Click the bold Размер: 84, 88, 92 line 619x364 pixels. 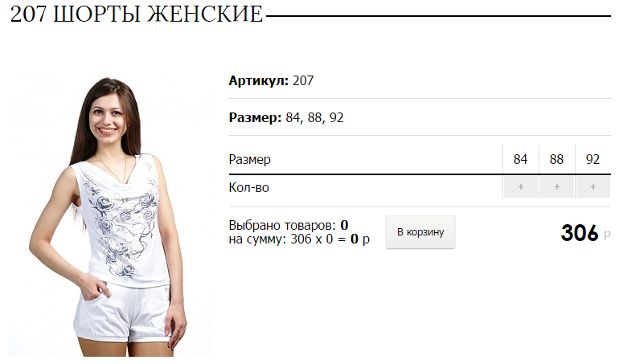tap(286, 117)
